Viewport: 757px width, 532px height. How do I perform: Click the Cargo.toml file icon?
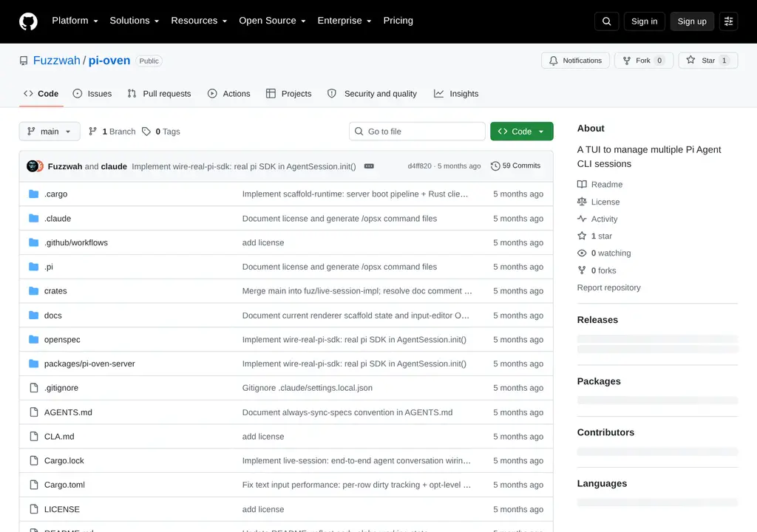[x=33, y=485]
